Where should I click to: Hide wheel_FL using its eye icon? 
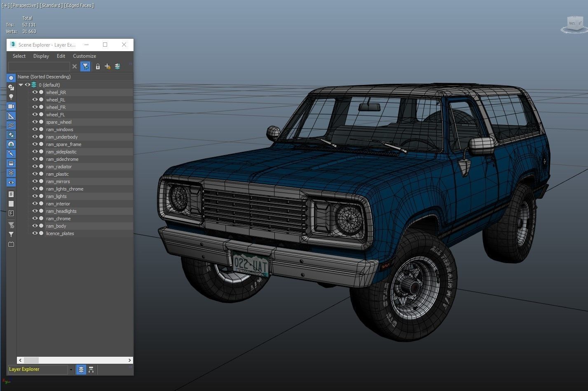point(35,115)
